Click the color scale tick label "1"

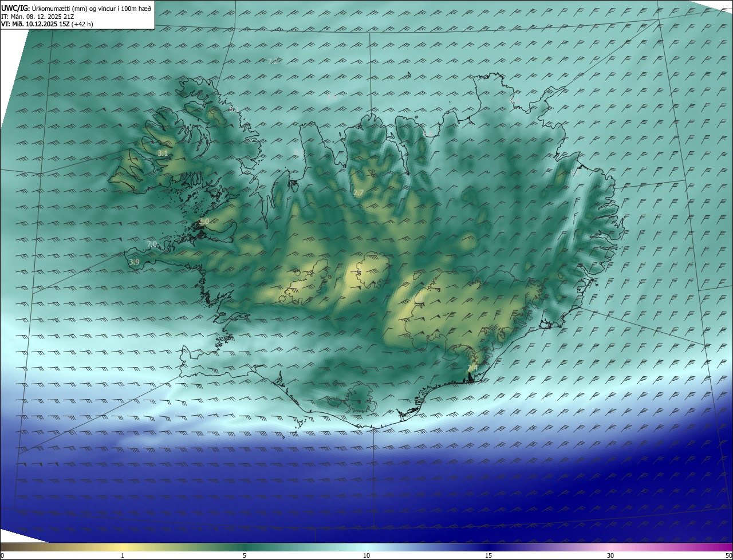click(x=123, y=555)
